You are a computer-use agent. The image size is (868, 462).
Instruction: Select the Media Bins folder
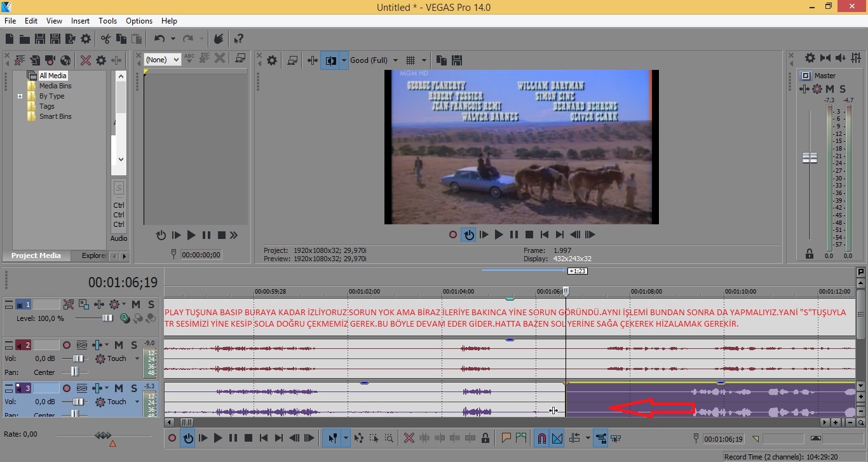pos(55,86)
